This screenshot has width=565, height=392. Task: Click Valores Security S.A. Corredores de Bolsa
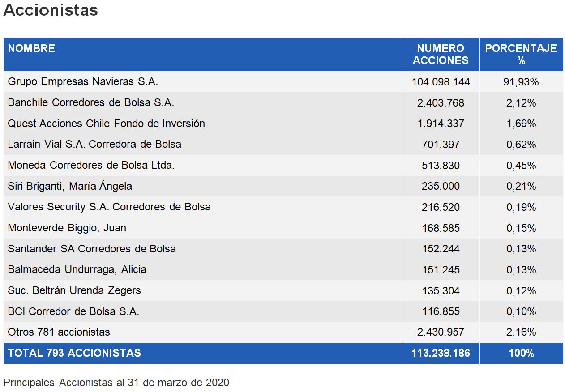pos(109,207)
